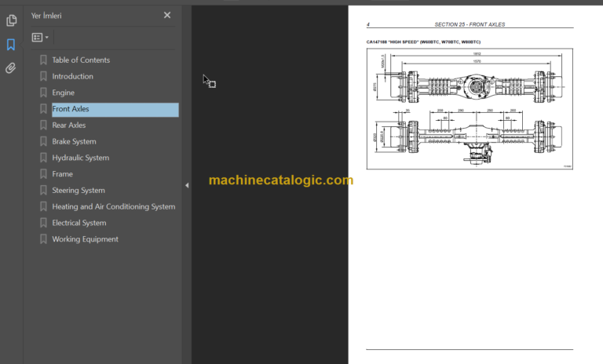Click bookmark icon beside Engine
Image resolution: width=603 pixels, height=364 pixels.
pos(43,93)
